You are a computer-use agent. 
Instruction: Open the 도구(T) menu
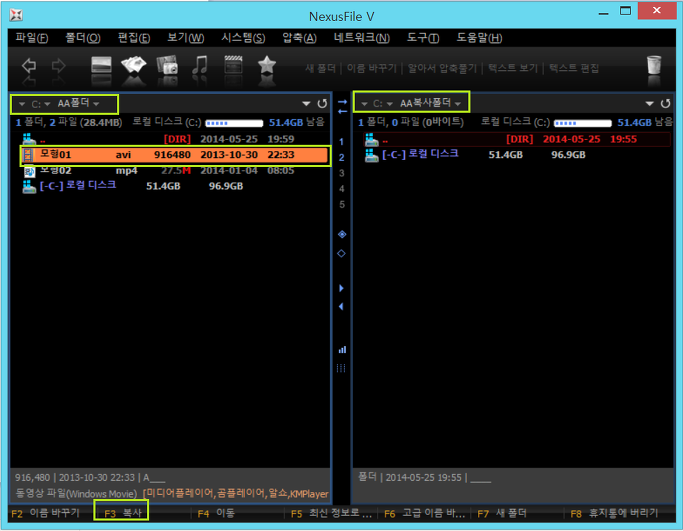click(423, 38)
